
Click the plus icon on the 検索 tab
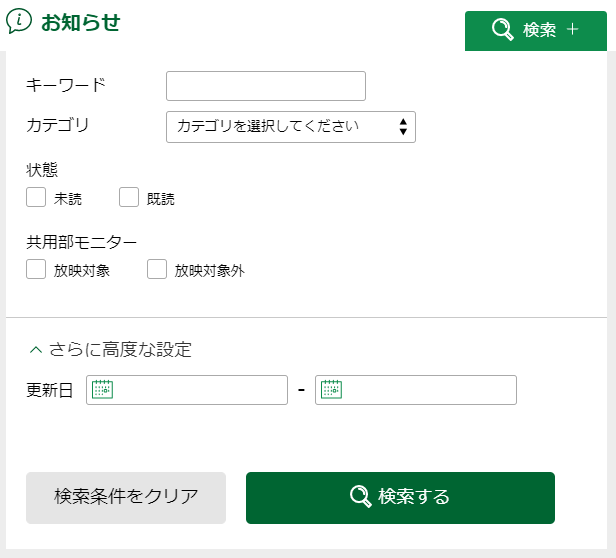click(x=573, y=30)
